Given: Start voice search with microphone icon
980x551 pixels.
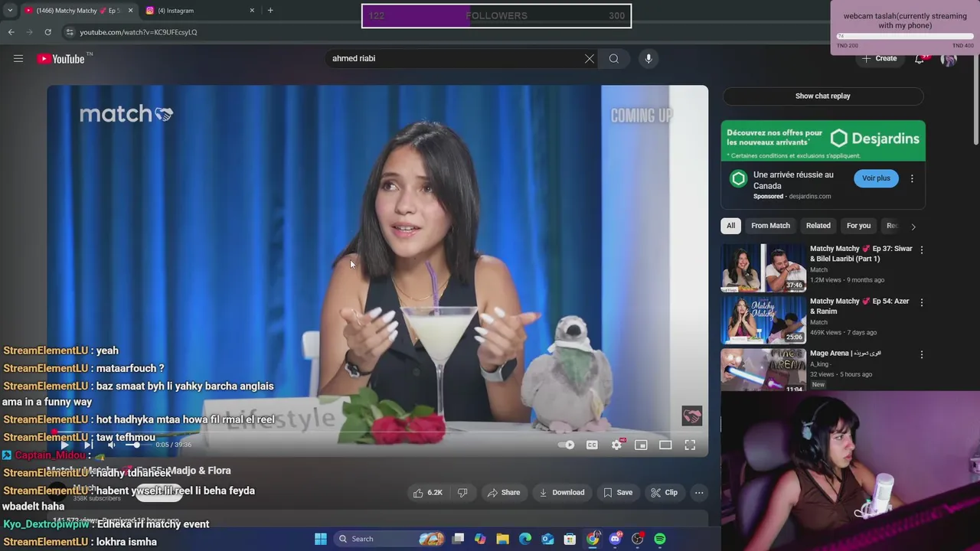Looking at the screenshot, I should click(648, 59).
